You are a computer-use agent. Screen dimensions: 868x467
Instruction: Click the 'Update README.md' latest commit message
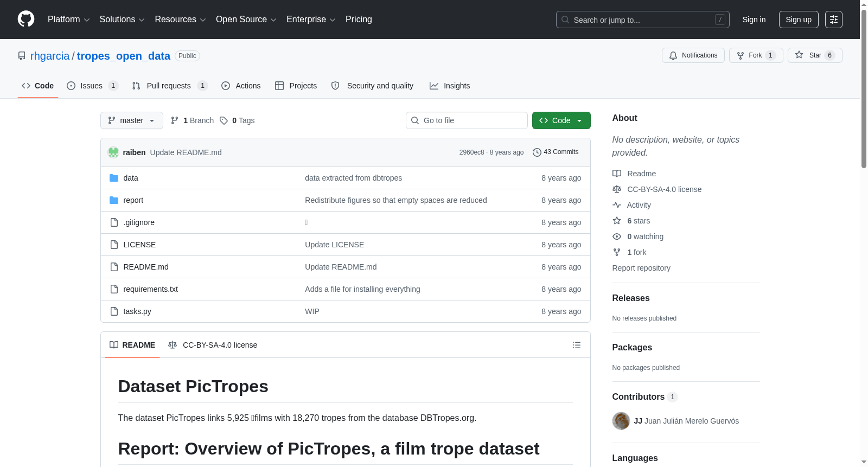click(186, 152)
